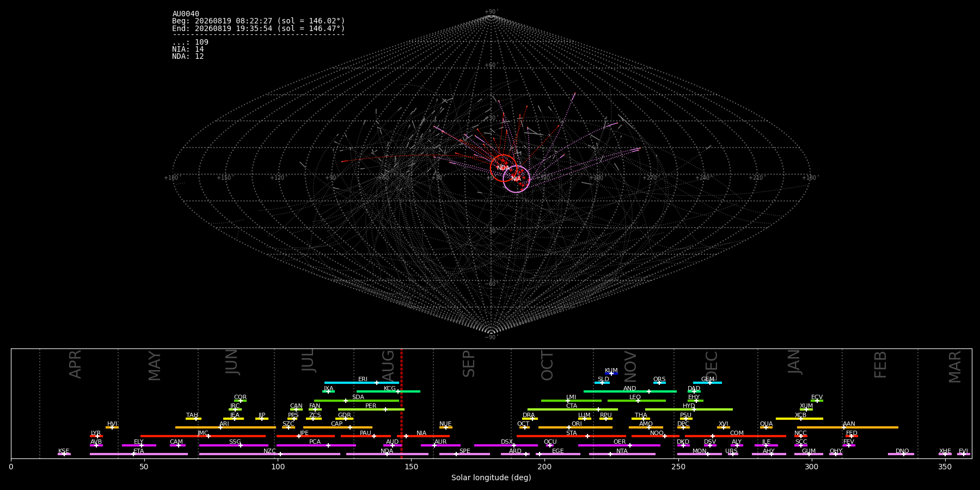This screenshot has width=980, height=490.
Task: Click the LEO shower label on the timeline
Action: tap(635, 397)
